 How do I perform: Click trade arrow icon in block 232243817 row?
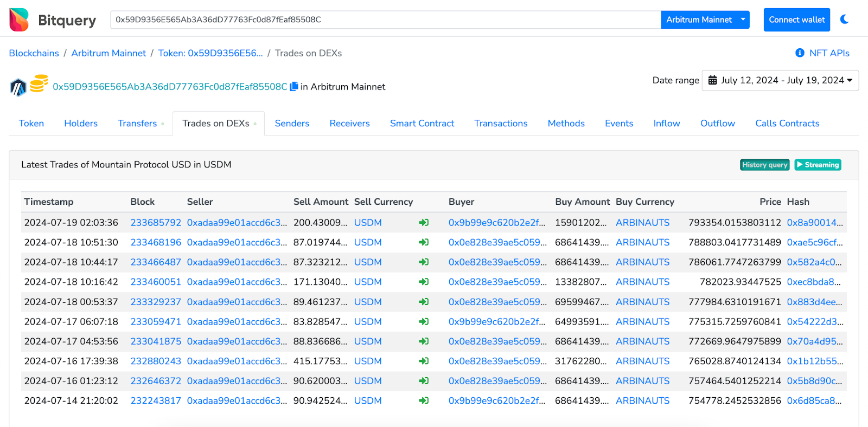pyautogui.click(x=424, y=400)
